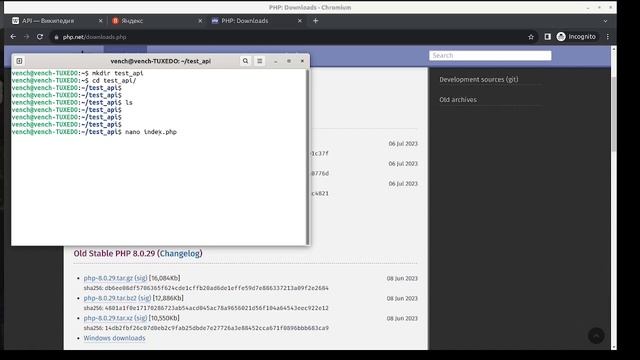This screenshot has width=640, height=360.
Task: Click the Old Stable PHP 8.0.29 heading
Action: click(138, 253)
